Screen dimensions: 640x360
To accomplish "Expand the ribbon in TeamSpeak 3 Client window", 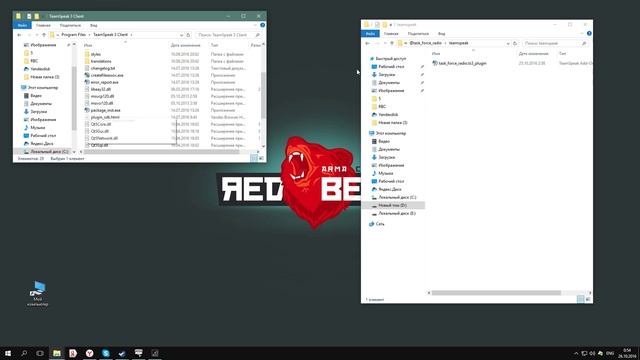I will pos(256,25).
